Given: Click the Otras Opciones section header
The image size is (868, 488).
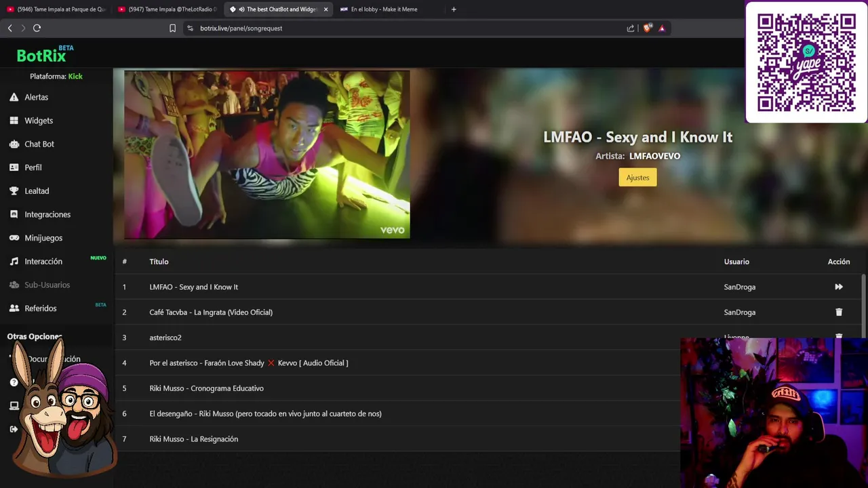Looking at the screenshot, I should point(35,337).
